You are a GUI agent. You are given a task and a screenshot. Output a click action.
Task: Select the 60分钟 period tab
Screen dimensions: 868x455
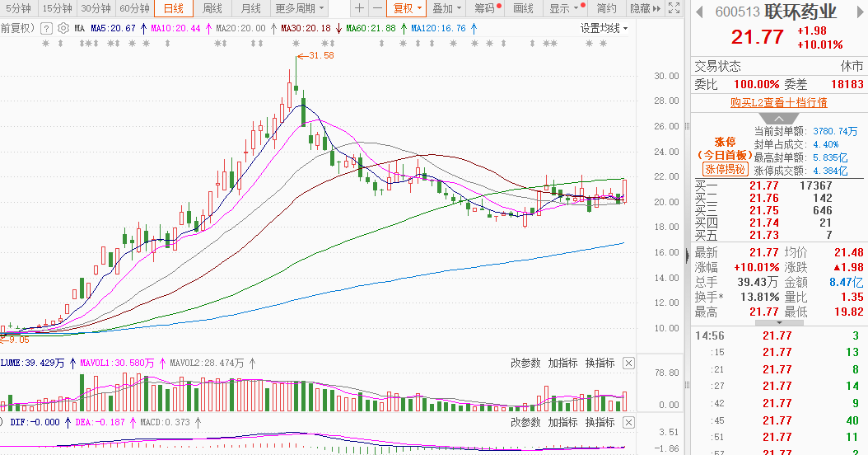[134, 8]
